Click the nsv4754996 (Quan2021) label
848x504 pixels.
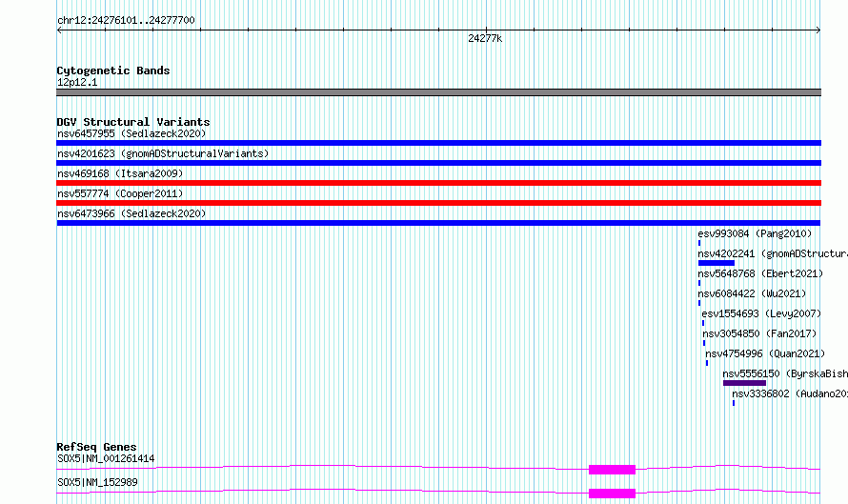pyautogui.click(x=765, y=353)
